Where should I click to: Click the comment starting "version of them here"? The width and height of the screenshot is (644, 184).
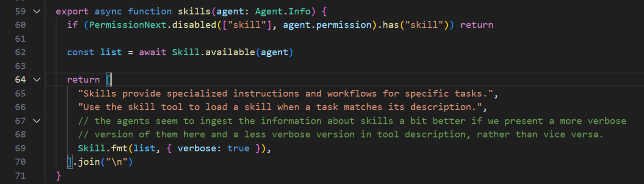tap(341, 135)
